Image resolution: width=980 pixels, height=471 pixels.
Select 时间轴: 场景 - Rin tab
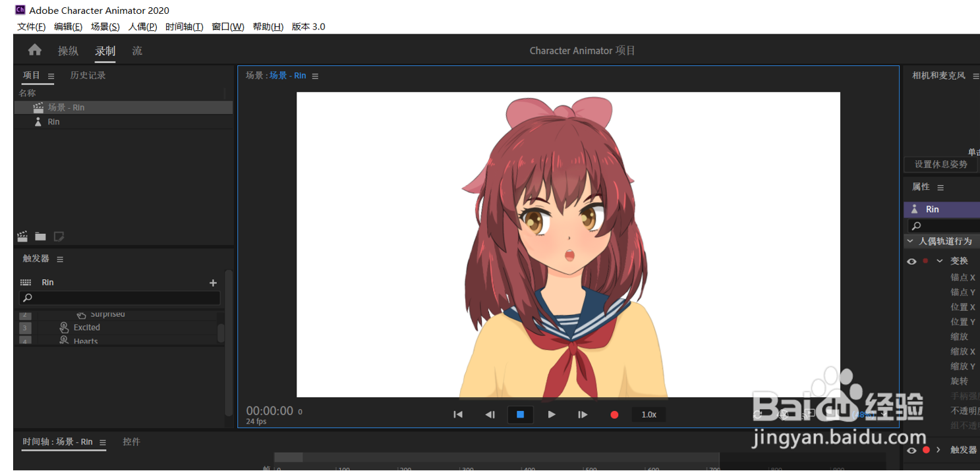click(58, 441)
